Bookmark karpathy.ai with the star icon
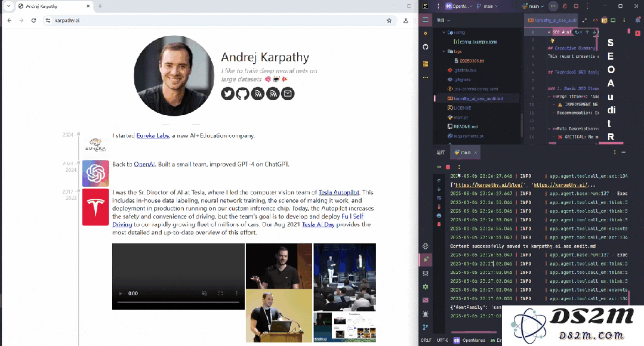Viewport: 644px width, 346px height. pos(389,20)
